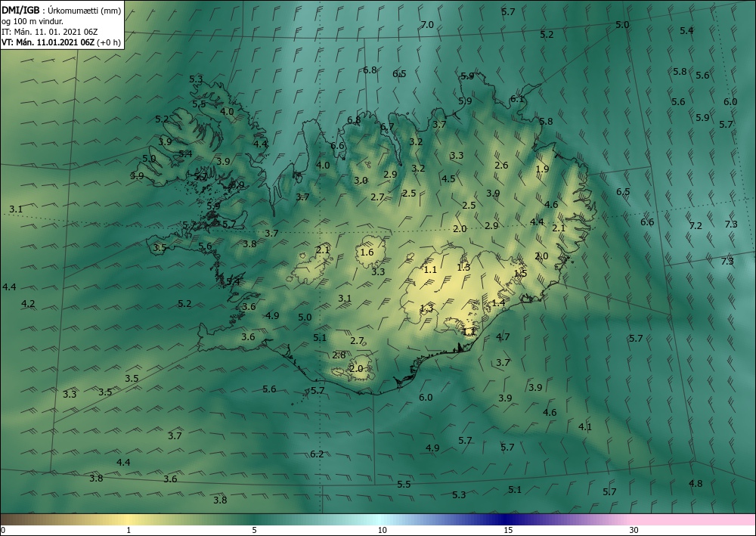Click the 10 label on the color scale

(383, 530)
